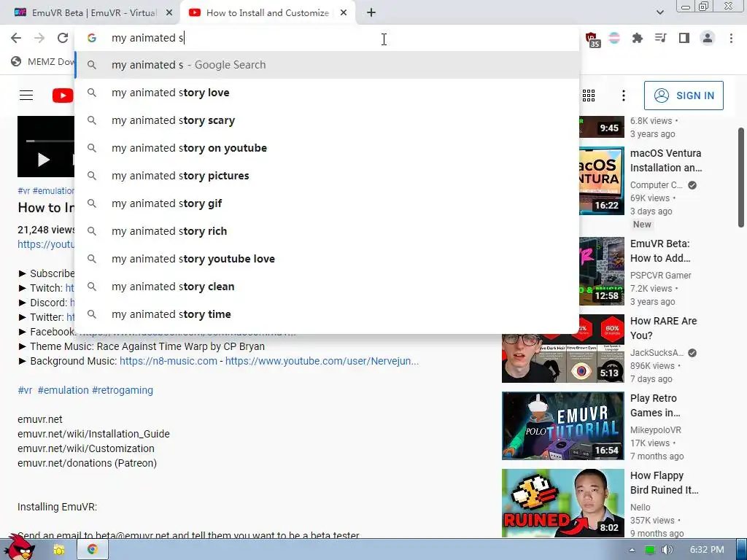Toggle the browser side panel

point(684,38)
